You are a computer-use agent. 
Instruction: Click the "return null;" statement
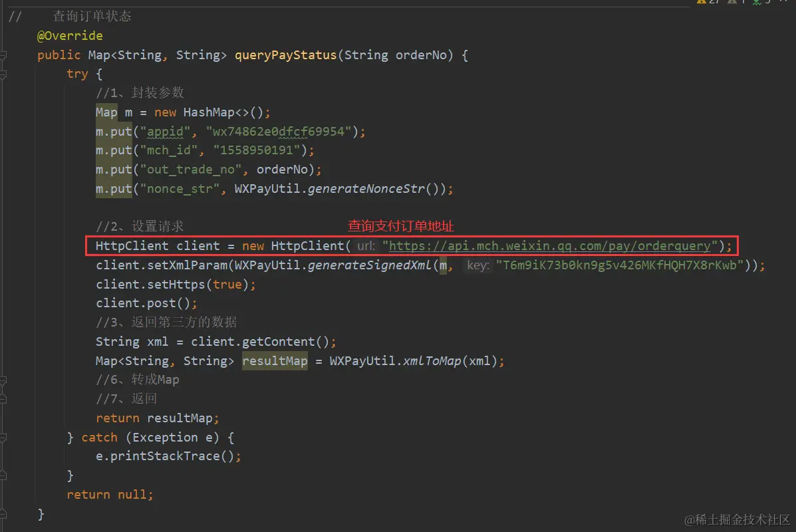tap(110, 495)
